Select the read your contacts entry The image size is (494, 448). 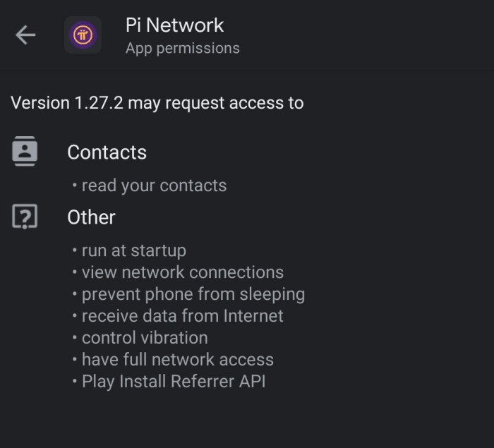[154, 186]
